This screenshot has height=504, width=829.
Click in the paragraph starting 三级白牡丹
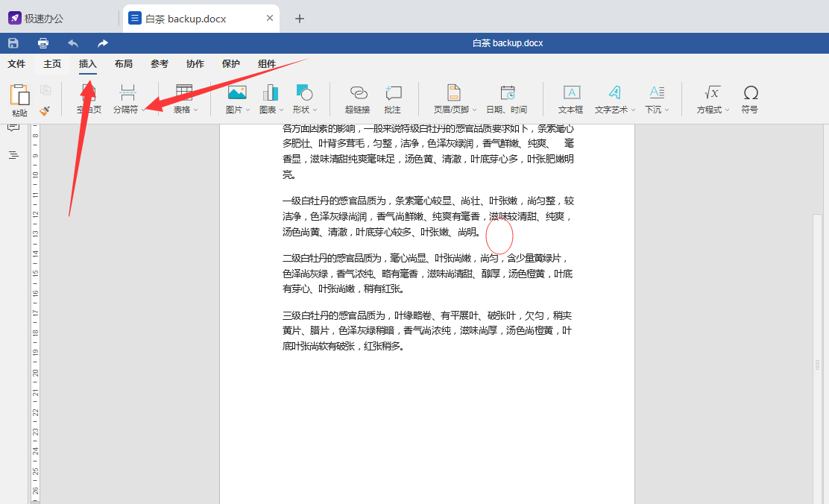point(428,331)
